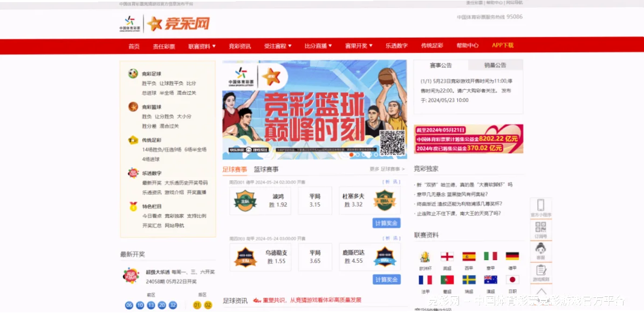644x313 pixels.
Task: Open 客服 customer service icon
Action: (x=541, y=248)
